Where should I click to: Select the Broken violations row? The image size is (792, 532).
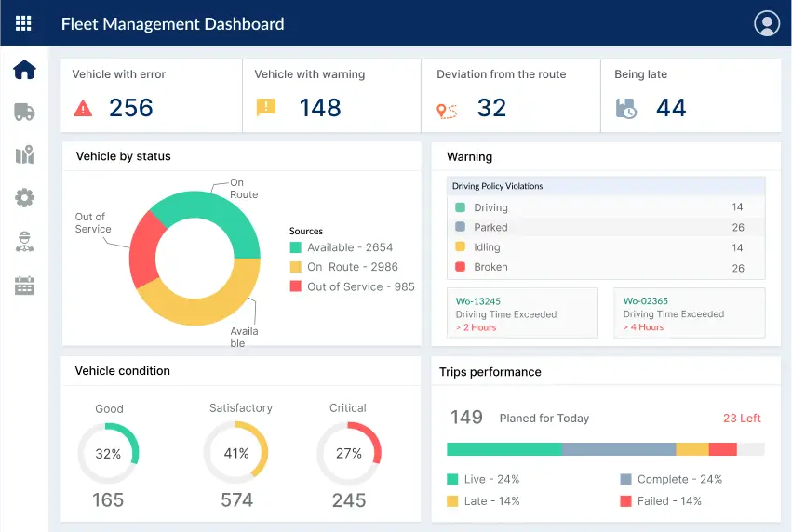[606, 268]
